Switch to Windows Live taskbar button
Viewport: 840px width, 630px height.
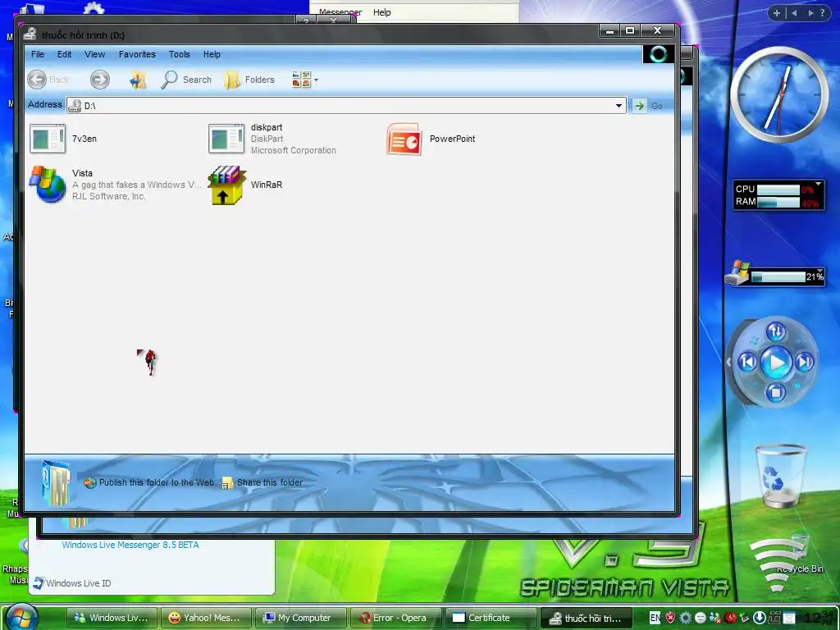(x=112, y=618)
